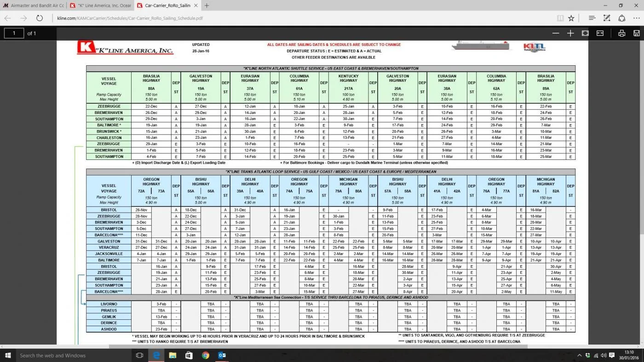Open the More actions ellipsis menu
The width and height of the screenshot is (644, 362).
(637, 18)
